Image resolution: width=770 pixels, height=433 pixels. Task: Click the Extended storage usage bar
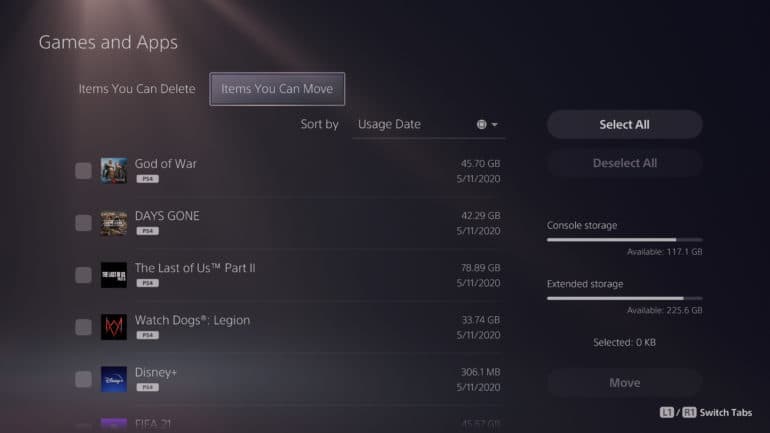624,298
